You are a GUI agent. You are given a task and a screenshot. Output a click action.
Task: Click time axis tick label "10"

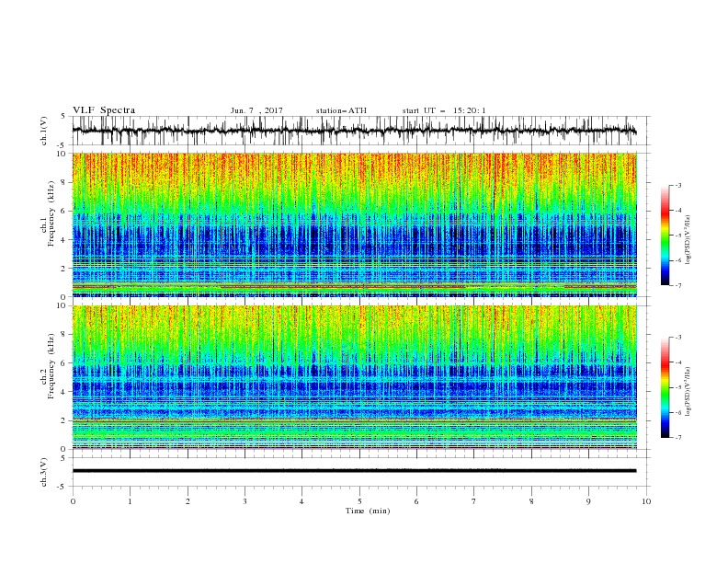[x=646, y=501]
